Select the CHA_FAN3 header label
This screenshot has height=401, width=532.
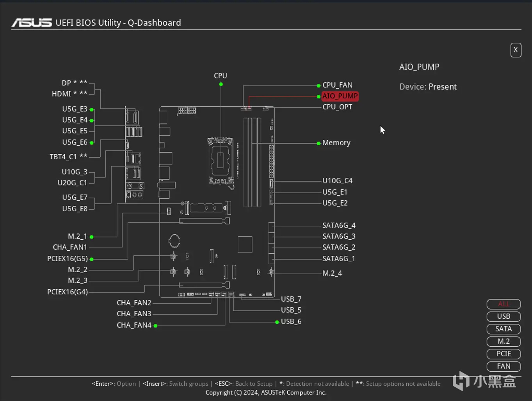pyautogui.click(x=134, y=314)
